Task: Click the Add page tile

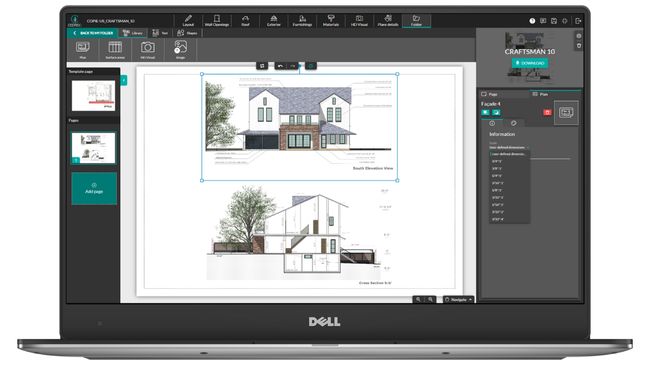Action: click(x=94, y=189)
